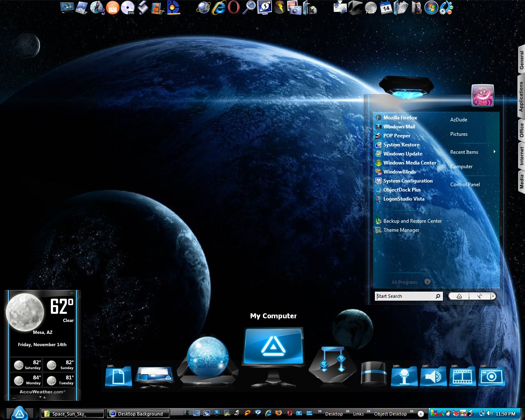This screenshot has height=420, width=525.
Task: Open the camera pictures folder in dock
Action: point(491,376)
